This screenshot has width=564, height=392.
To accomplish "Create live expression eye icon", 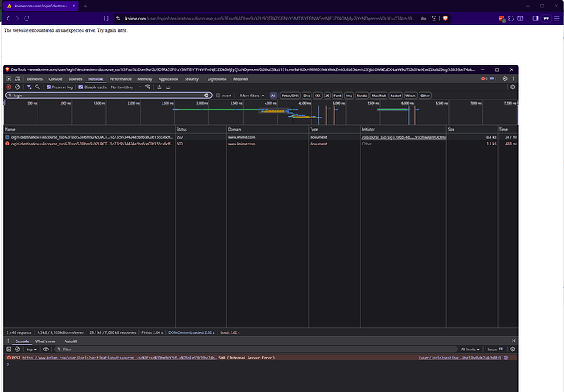I will [46, 350].
